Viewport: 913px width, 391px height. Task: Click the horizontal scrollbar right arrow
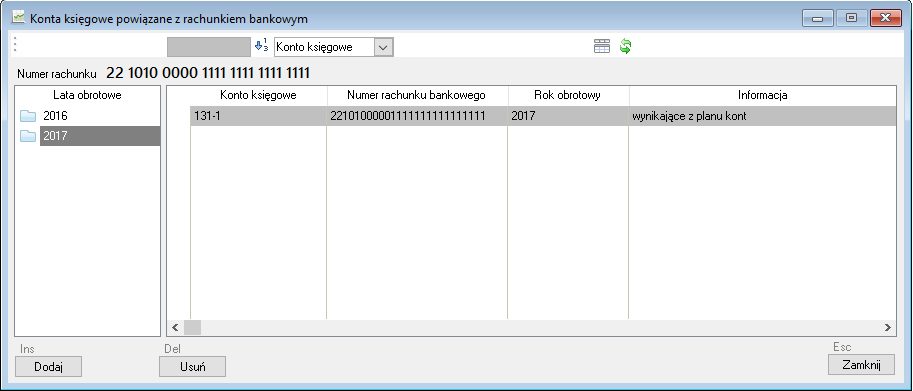(887, 328)
